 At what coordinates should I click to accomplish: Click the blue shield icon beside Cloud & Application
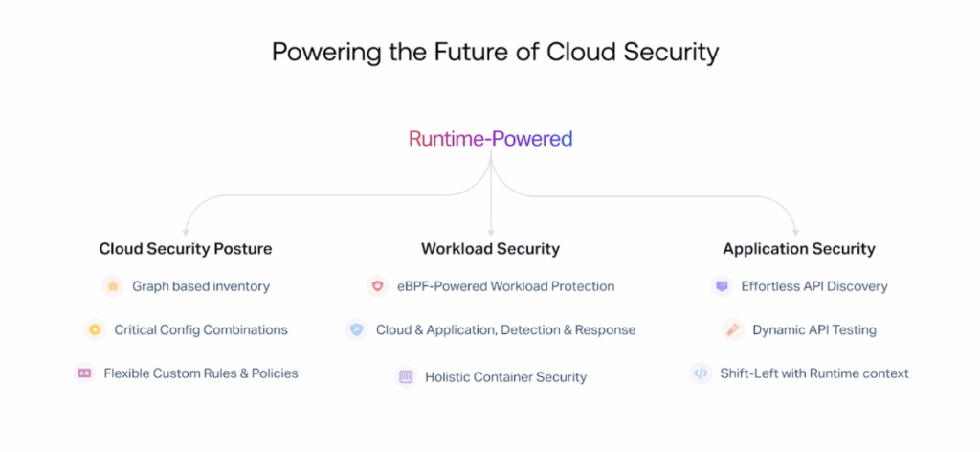[357, 329]
